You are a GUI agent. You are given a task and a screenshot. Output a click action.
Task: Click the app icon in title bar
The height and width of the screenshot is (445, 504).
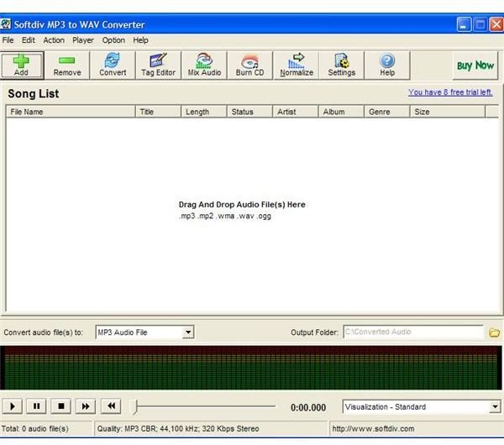[6, 24]
